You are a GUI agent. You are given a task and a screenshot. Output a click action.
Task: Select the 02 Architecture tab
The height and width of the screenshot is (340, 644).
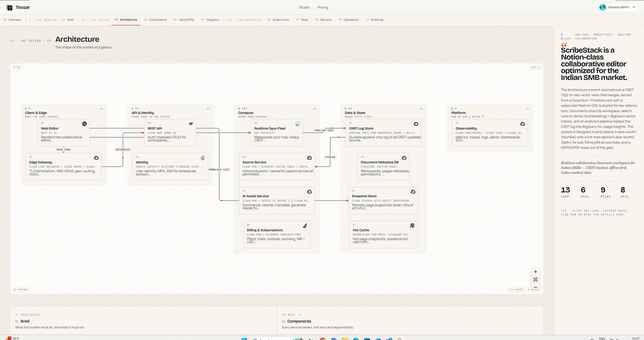126,20
